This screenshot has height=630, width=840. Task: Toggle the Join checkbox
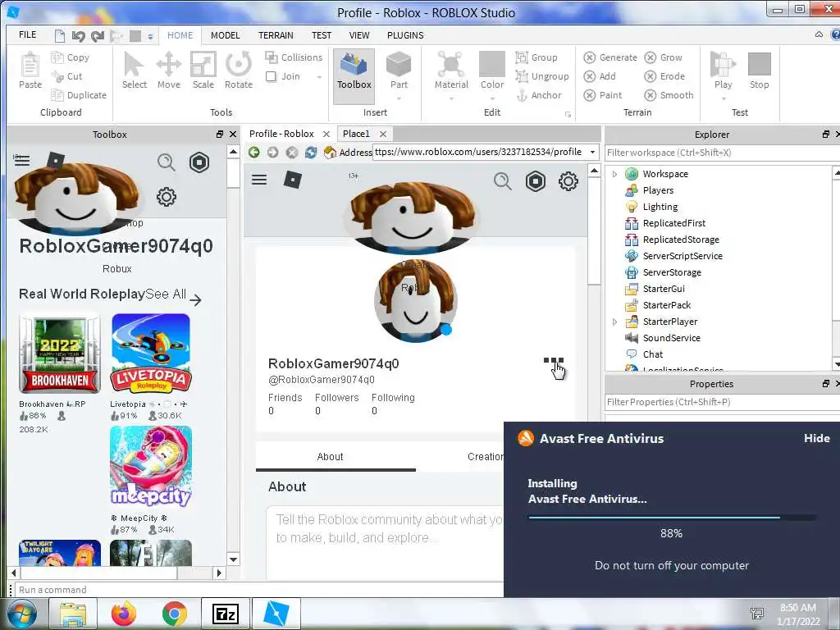tap(271, 76)
